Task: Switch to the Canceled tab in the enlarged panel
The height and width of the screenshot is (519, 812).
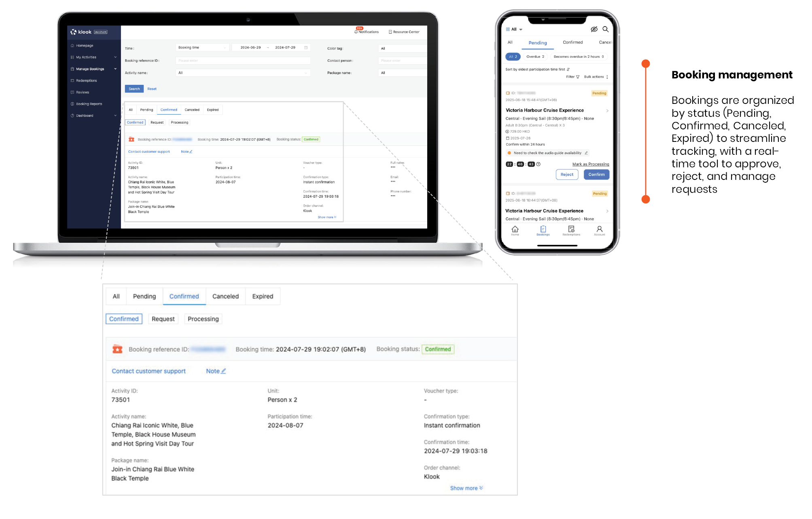Action: pyautogui.click(x=225, y=296)
